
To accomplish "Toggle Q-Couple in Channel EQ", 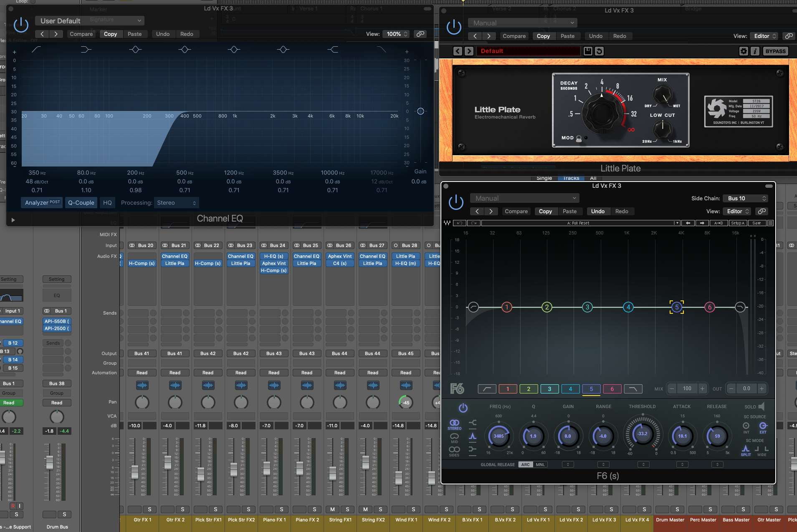I will click(x=81, y=202).
